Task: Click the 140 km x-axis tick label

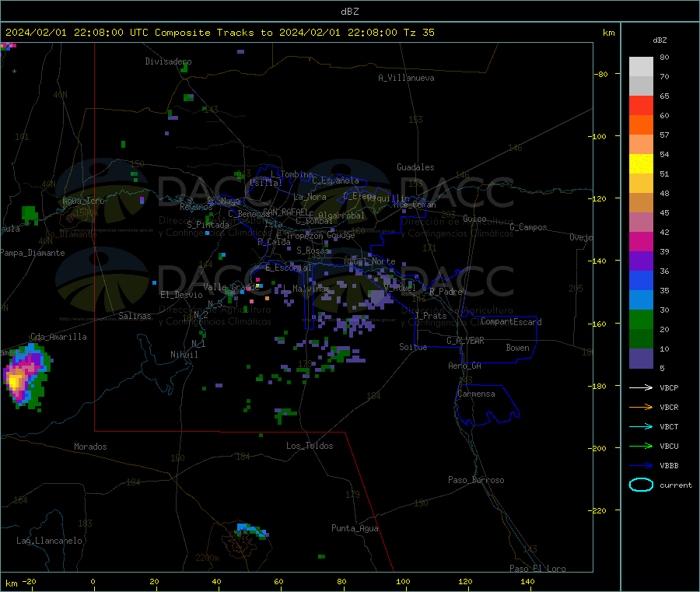Action: click(527, 581)
